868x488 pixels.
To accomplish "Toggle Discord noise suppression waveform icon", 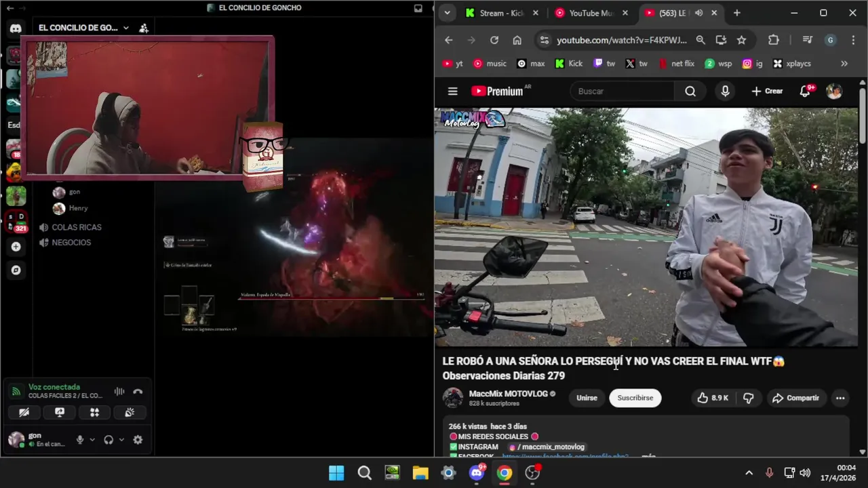I will 119,391.
